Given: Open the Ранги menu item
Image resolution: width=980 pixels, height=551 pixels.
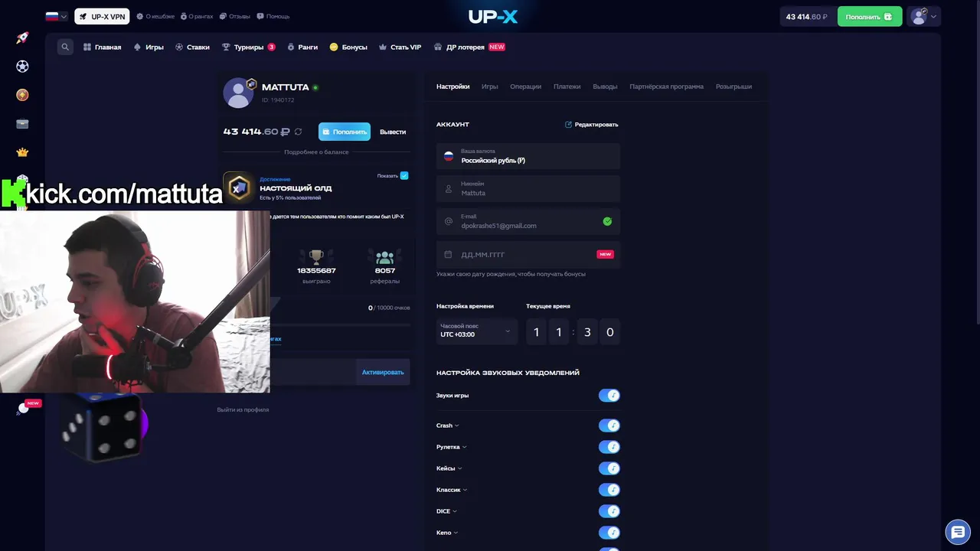Looking at the screenshot, I should tap(302, 47).
